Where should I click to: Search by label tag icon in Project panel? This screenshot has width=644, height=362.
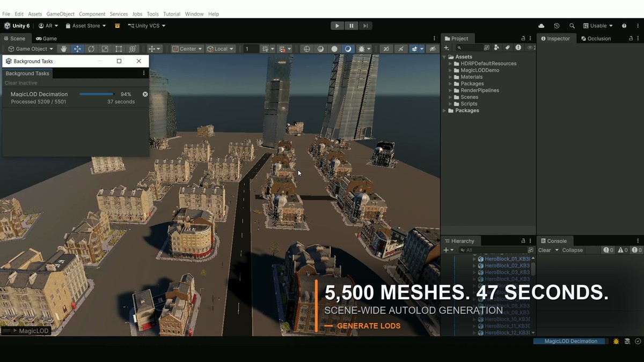pyautogui.click(x=507, y=48)
